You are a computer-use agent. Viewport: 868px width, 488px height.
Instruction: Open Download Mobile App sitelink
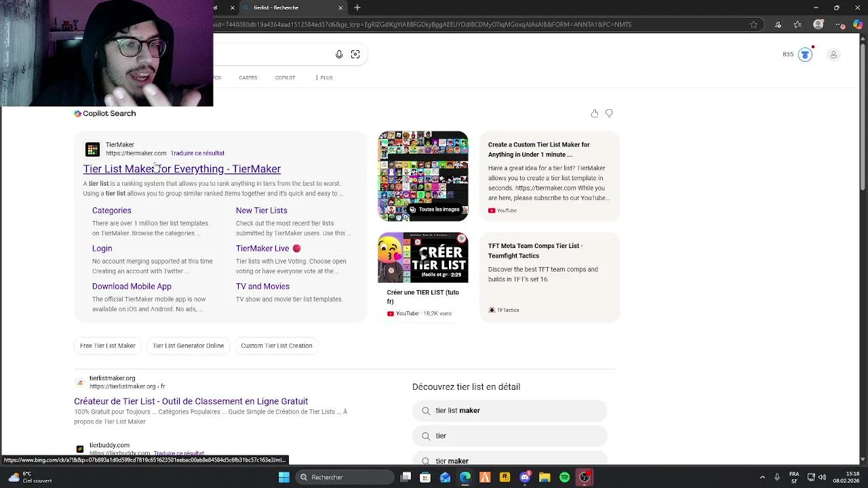(132, 287)
